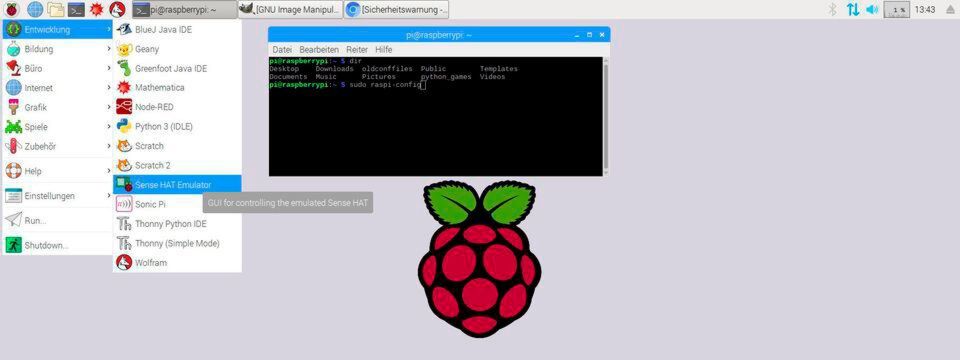Launch the terminal icon in the panel
The width and height of the screenshot is (960, 360).
coord(76,9)
